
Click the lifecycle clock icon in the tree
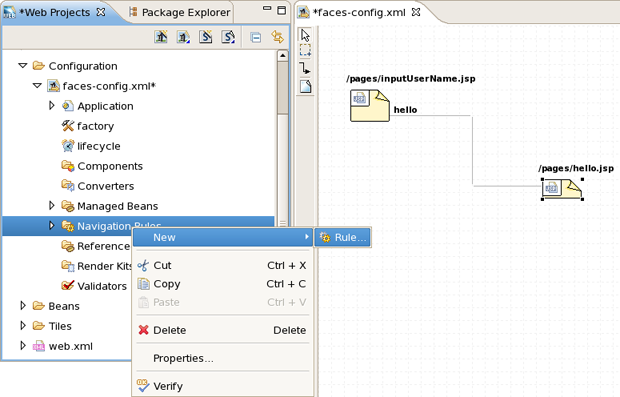tap(68, 146)
